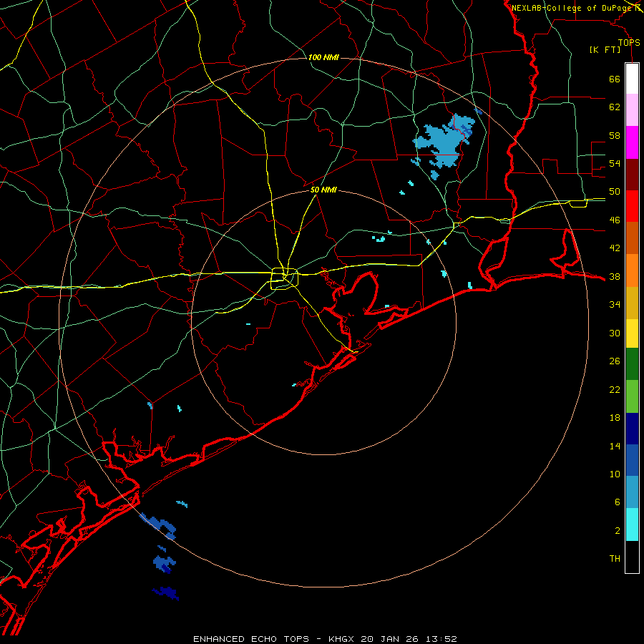Click the "22" scale value

tap(615, 389)
